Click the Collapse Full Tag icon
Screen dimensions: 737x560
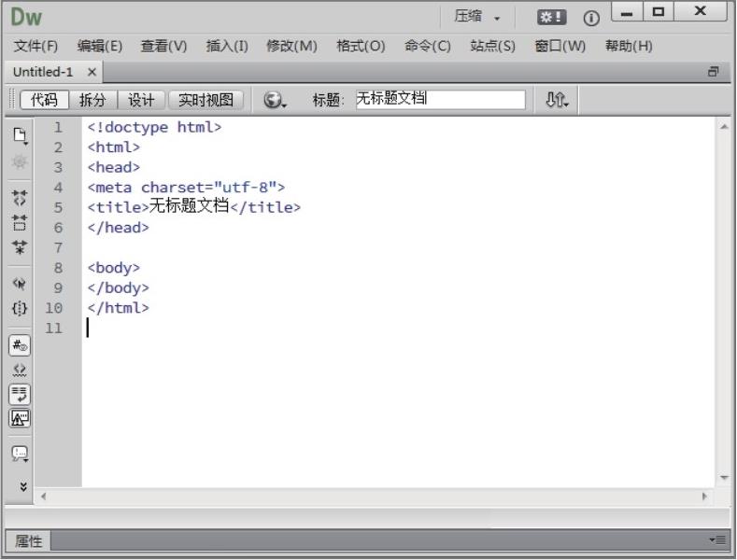coord(20,198)
